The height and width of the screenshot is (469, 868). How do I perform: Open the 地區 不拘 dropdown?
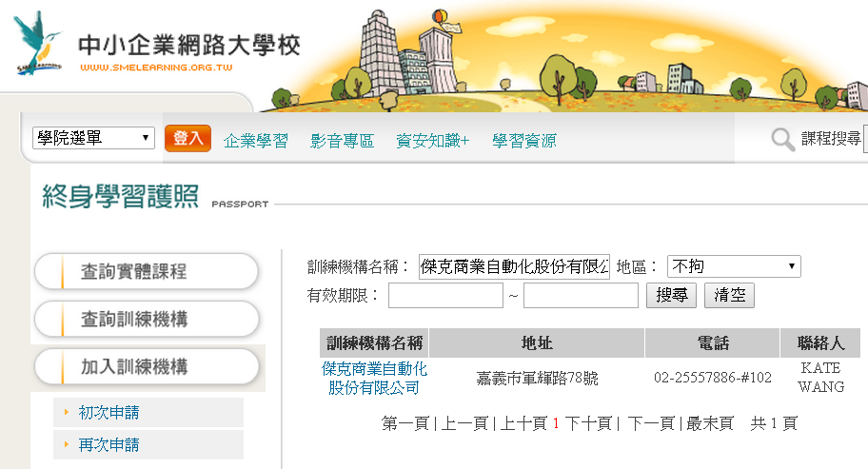coord(734,266)
